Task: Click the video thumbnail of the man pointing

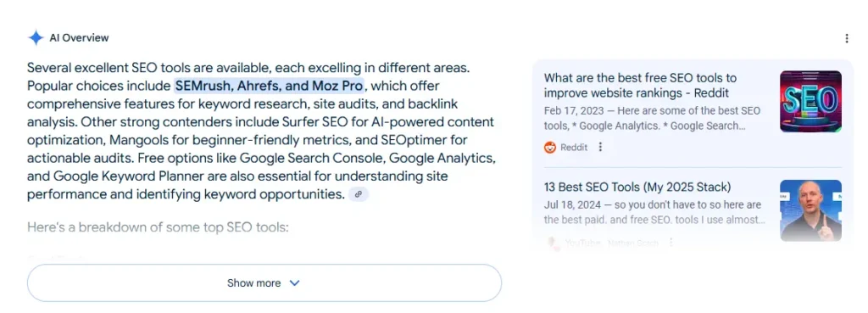Action: pyautogui.click(x=810, y=210)
